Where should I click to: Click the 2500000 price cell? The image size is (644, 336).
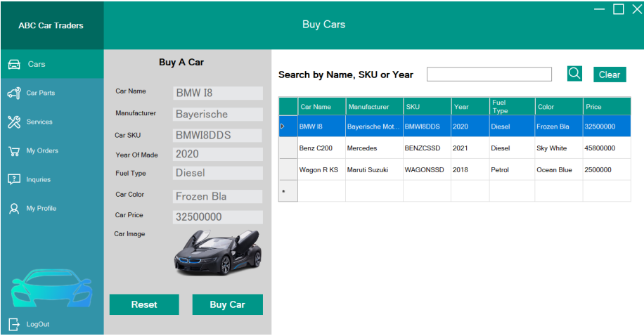coord(607,169)
